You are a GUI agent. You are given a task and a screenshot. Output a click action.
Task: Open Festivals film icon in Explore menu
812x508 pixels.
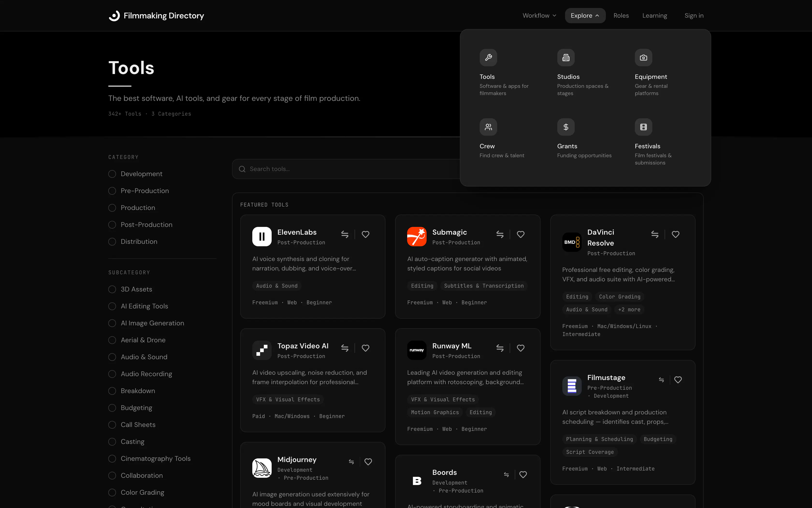tap(643, 127)
